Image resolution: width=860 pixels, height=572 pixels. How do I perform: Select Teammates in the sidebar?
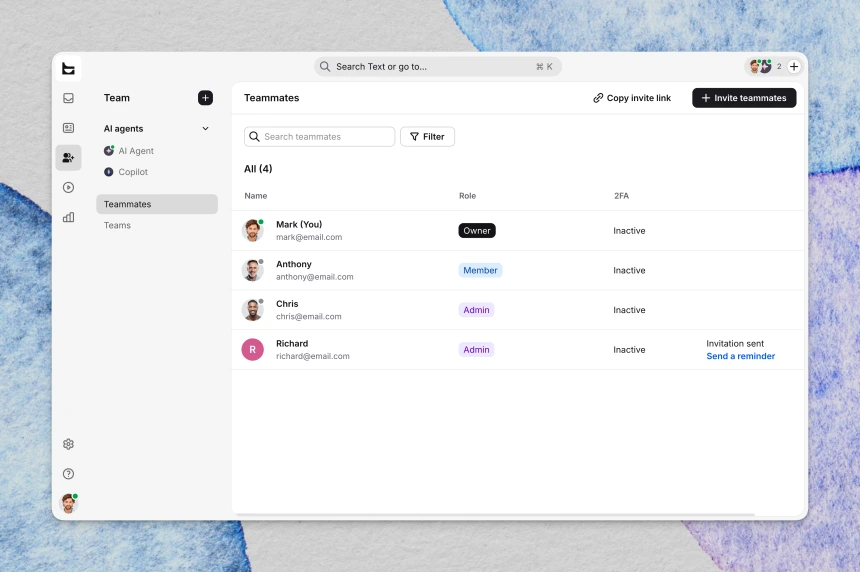157,204
